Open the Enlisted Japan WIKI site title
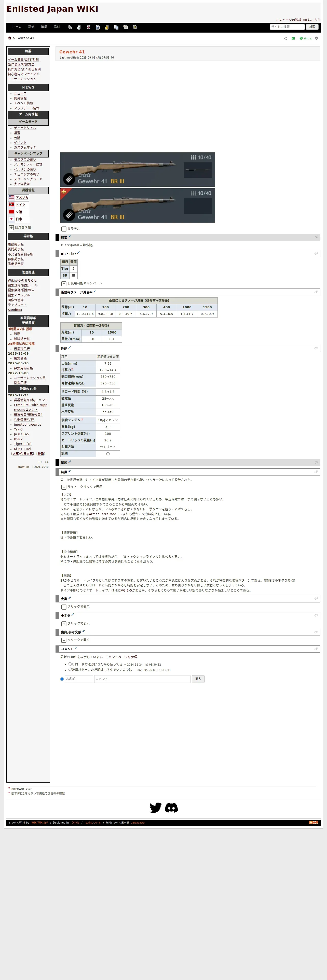The image size is (327, 980). pos(52,9)
